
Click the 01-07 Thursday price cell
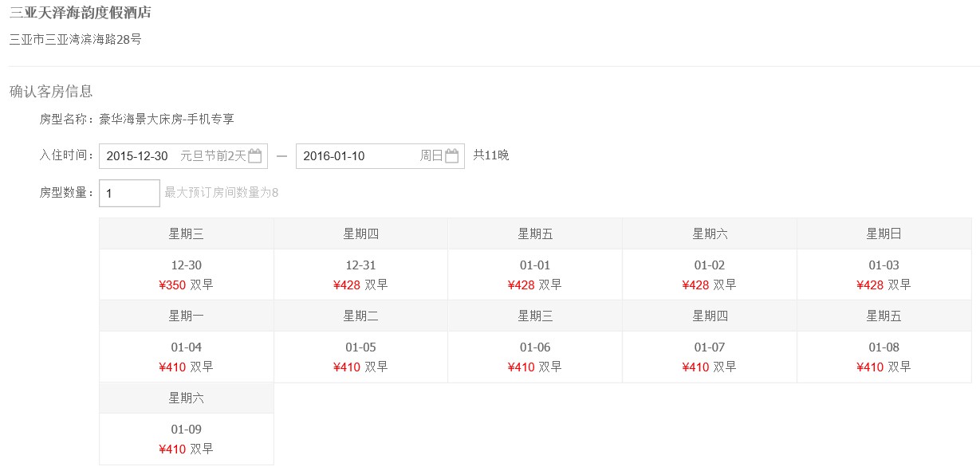709,357
